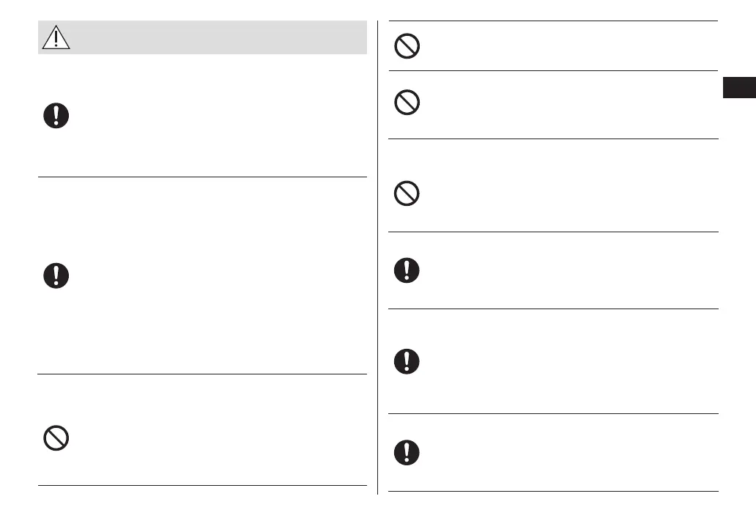
Task: Click line between right column's third prohibition and exclamation
Action: click(553, 232)
